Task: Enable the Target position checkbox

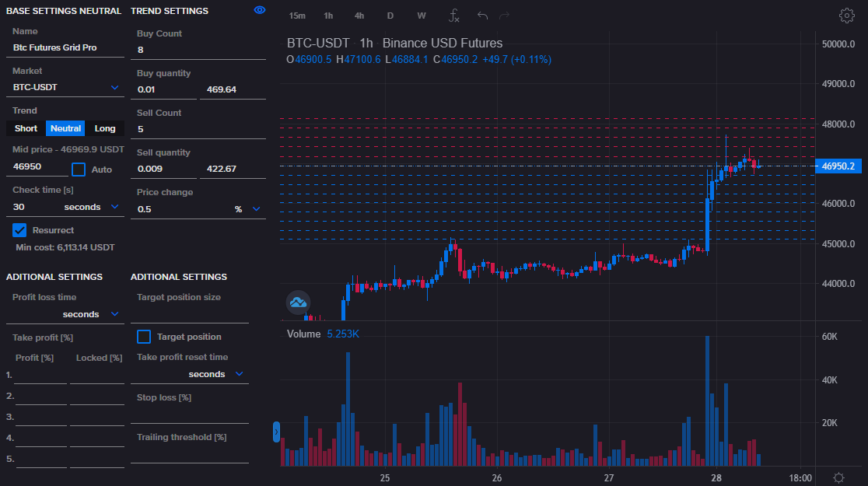Action: click(144, 337)
